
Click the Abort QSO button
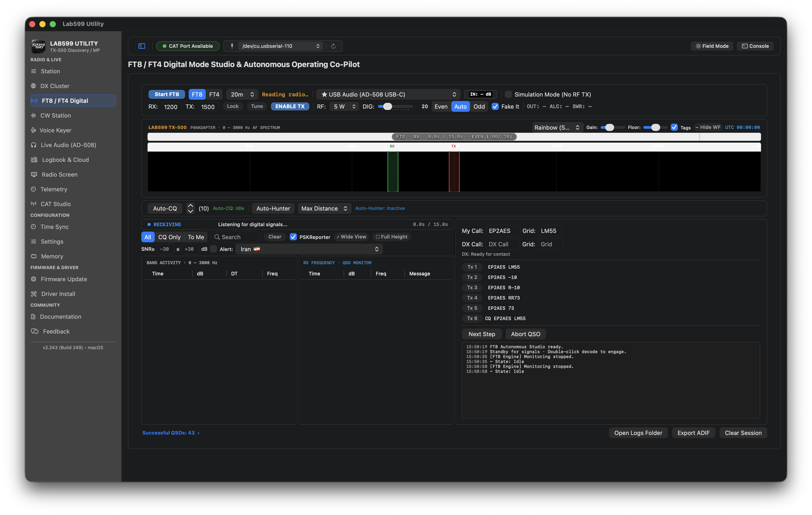(525, 334)
